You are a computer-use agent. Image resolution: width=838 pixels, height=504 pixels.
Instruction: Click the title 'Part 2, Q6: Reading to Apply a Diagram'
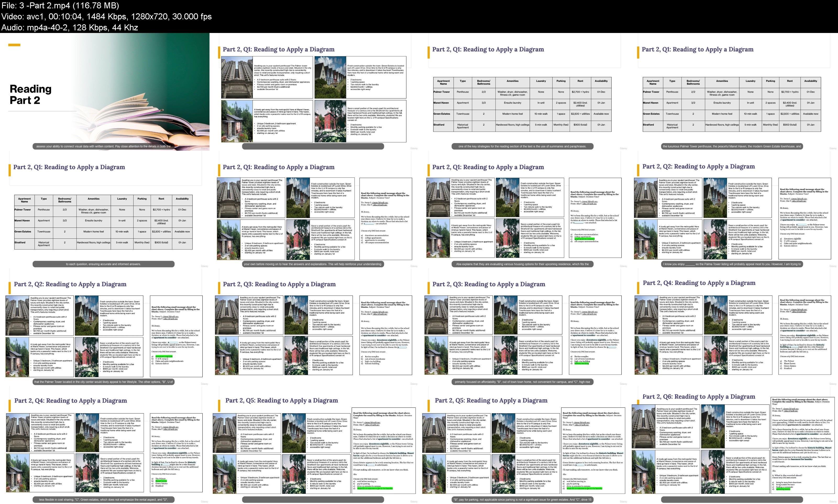[699, 396]
